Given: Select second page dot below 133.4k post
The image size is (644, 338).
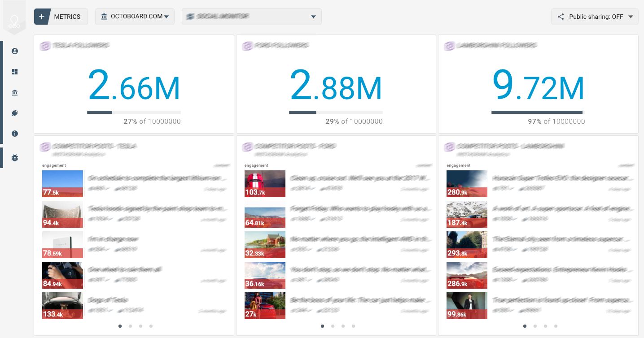Looking at the screenshot, I should tap(130, 326).
